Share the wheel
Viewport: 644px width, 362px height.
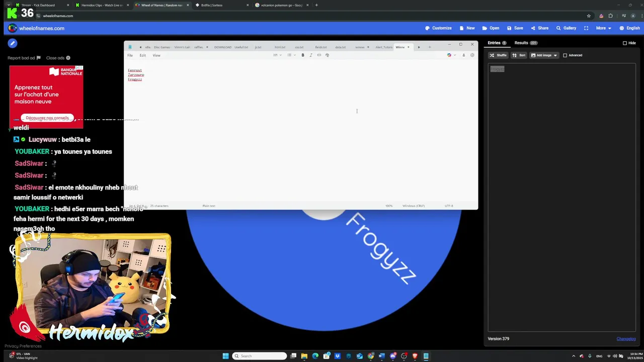(539, 28)
